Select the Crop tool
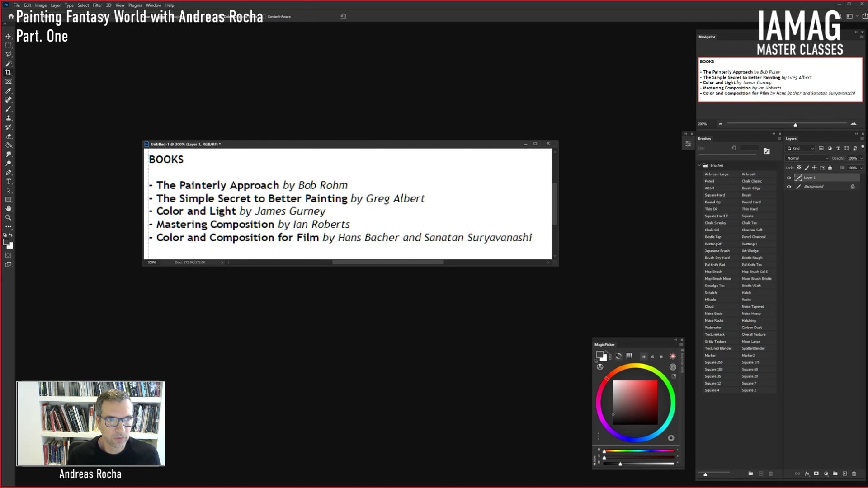 point(8,72)
